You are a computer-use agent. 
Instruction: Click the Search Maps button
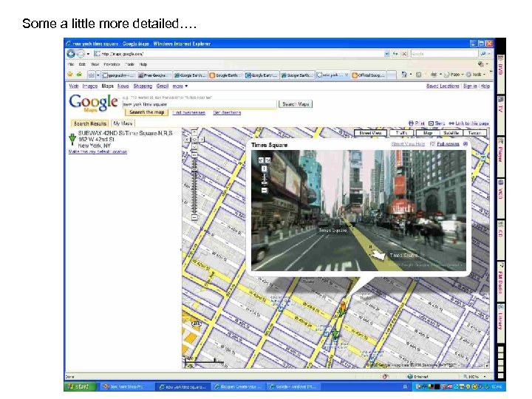(296, 104)
